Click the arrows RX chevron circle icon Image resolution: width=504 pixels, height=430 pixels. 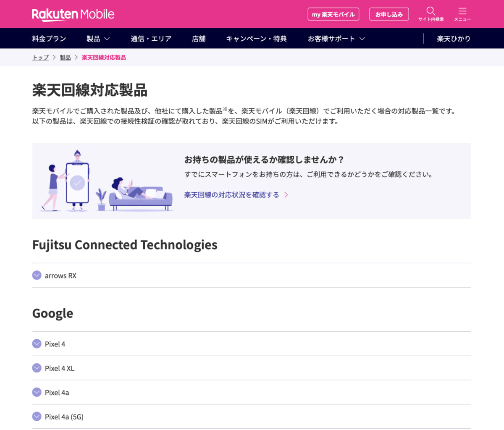37,275
